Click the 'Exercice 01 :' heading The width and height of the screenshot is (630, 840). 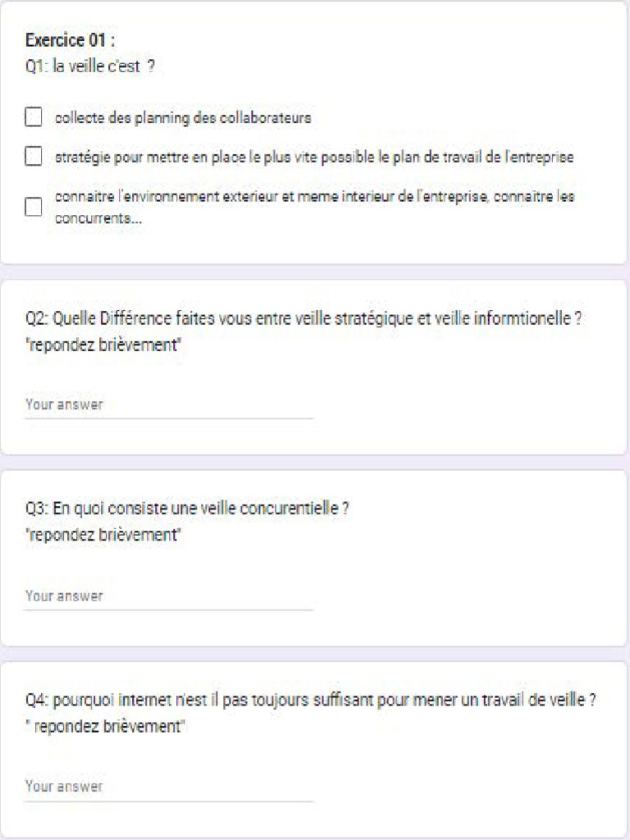(x=70, y=40)
